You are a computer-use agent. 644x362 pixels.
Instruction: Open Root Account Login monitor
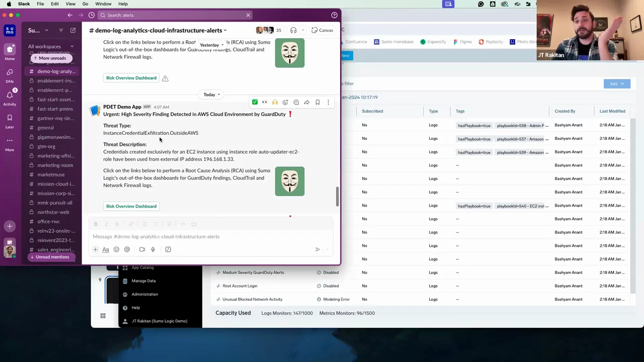[x=239, y=286]
